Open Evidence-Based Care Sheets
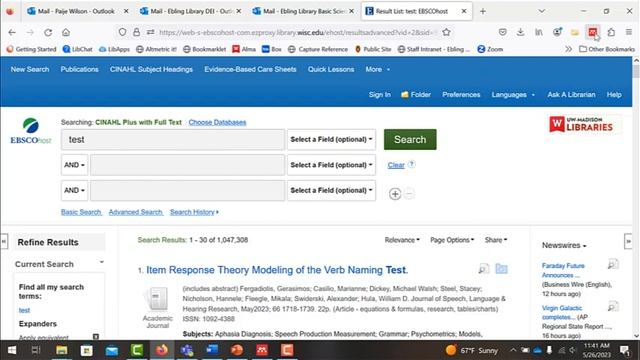The width and height of the screenshot is (640, 360). click(250, 69)
